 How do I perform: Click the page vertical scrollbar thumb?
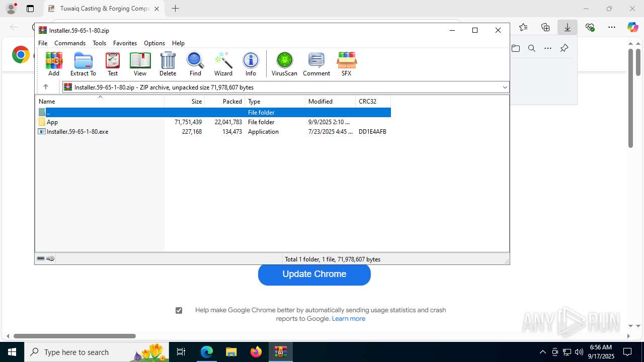(x=630, y=99)
